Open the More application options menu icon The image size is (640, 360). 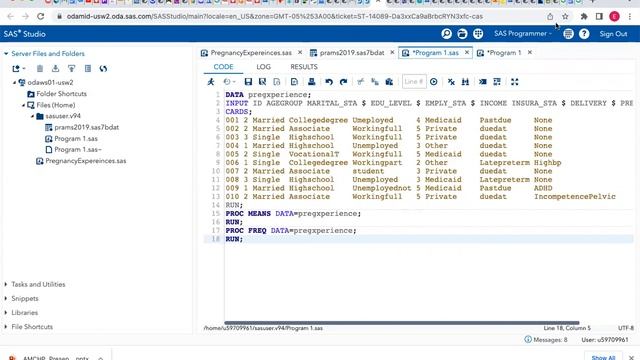click(x=568, y=34)
